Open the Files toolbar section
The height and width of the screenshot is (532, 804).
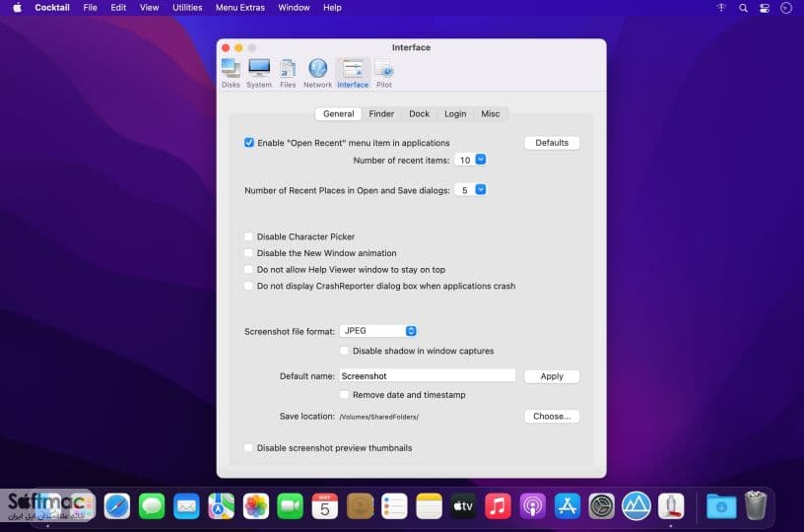[x=288, y=73]
